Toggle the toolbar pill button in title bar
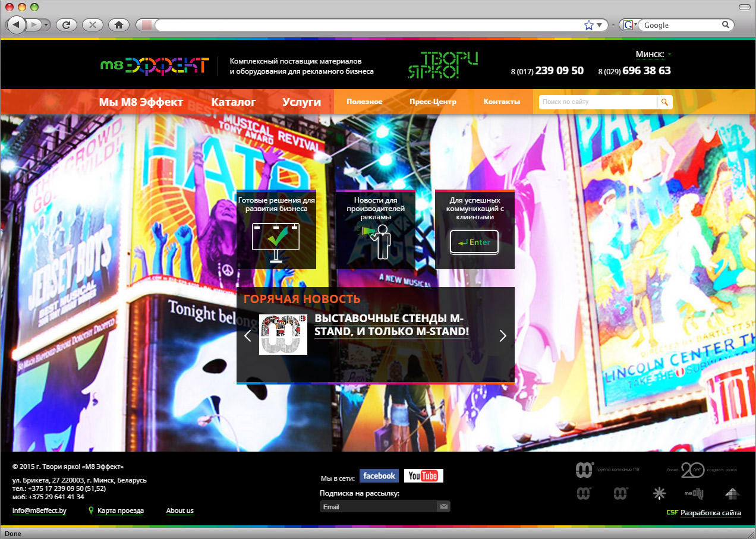Image resolution: width=756 pixels, height=539 pixels. (x=744, y=7)
